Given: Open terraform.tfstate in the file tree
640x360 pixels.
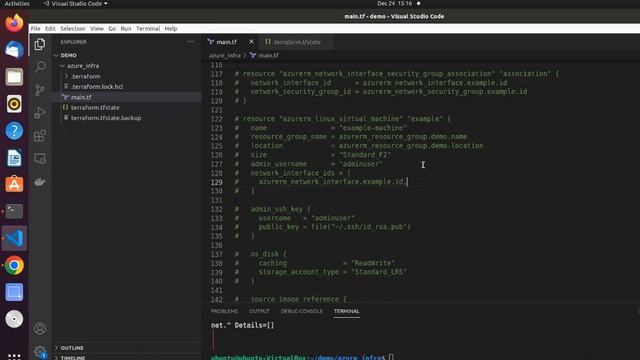Looking at the screenshot, I should pyautogui.click(x=95, y=107).
